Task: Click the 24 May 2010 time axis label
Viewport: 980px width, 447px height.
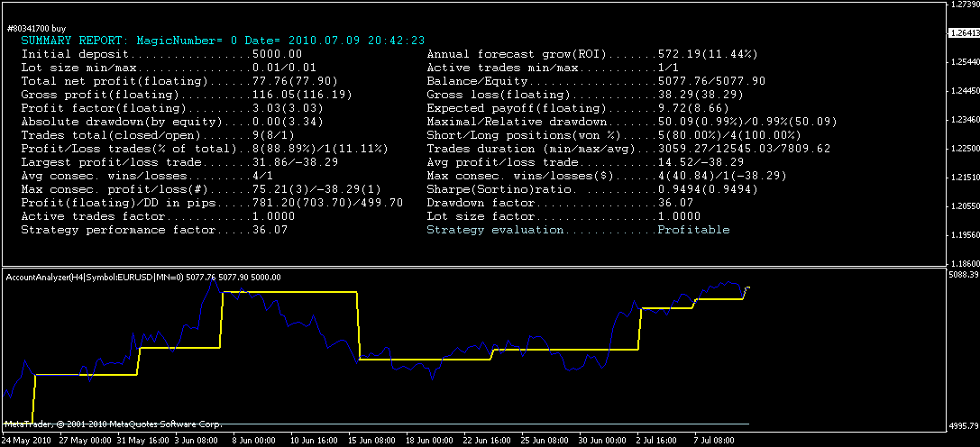Action: tap(24, 440)
